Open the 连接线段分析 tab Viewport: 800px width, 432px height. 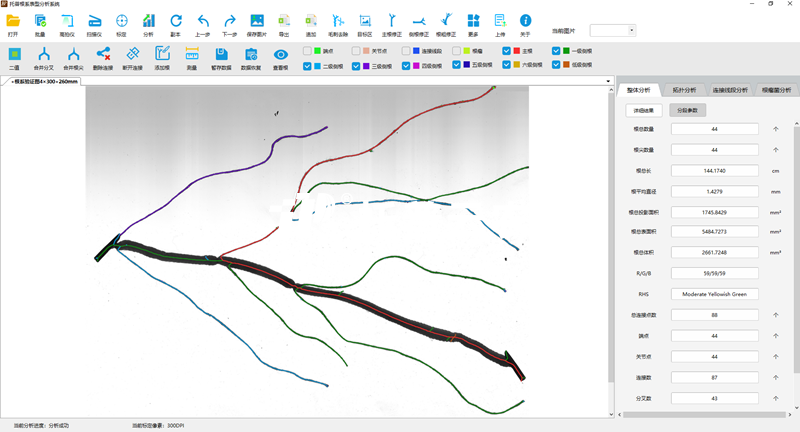[728, 90]
